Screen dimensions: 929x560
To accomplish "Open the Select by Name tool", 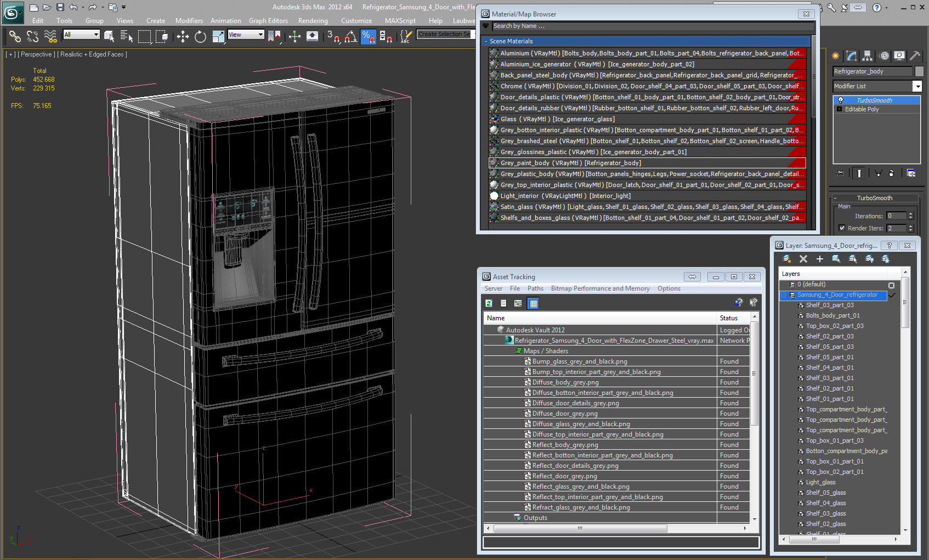I will coord(127,36).
